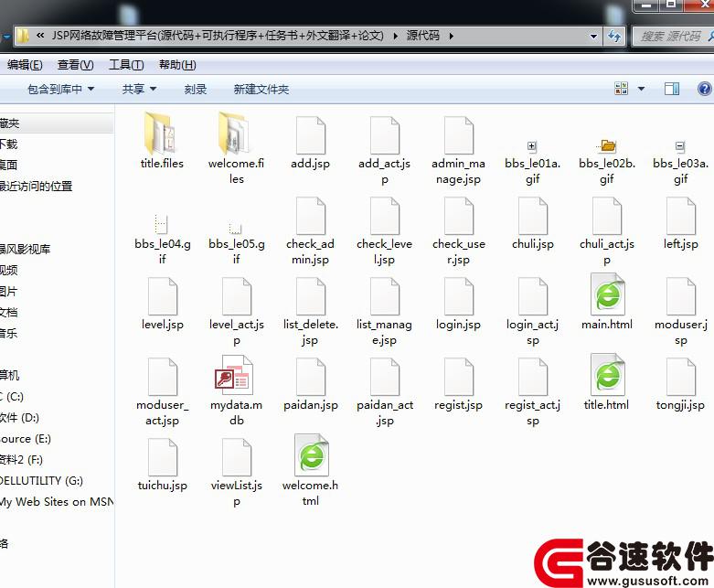Screen dimensions: 714x588
Task: Show hidden parent path chevron in address bar
Action: click(x=40, y=36)
